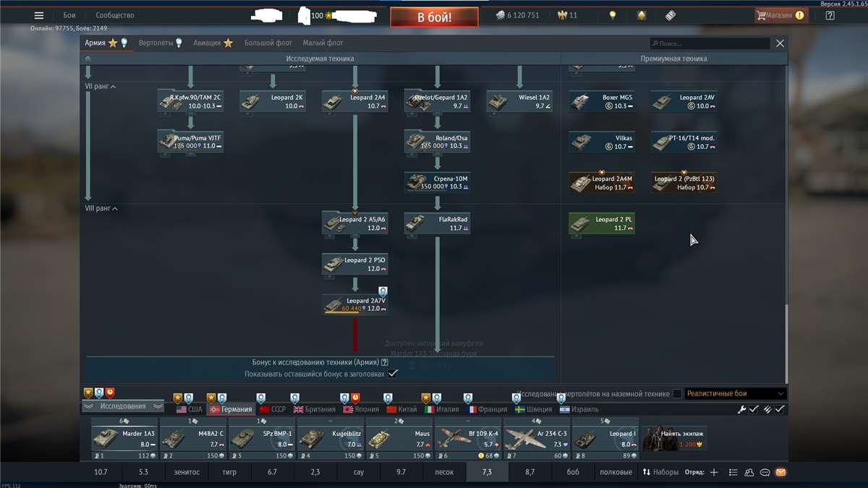
Task: Toggle checkbox next to wrench icon
Action: tap(754, 409)
